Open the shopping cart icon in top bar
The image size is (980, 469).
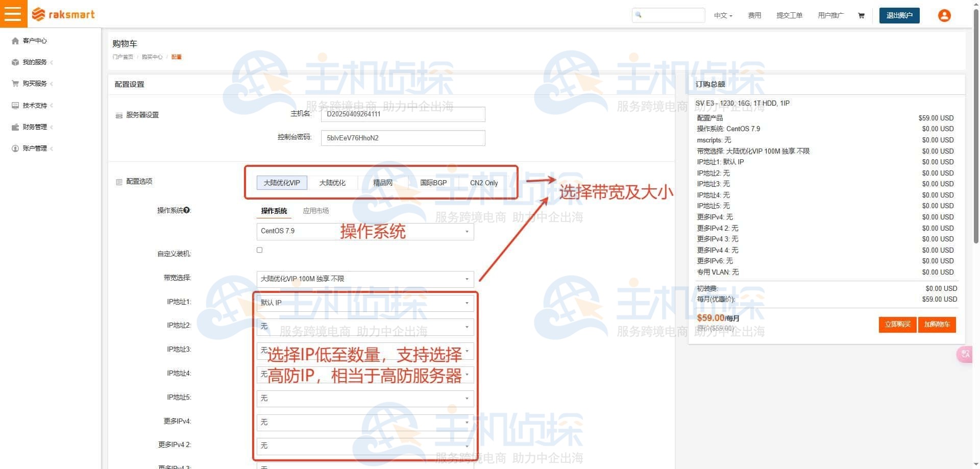click(x=861, y=15)
